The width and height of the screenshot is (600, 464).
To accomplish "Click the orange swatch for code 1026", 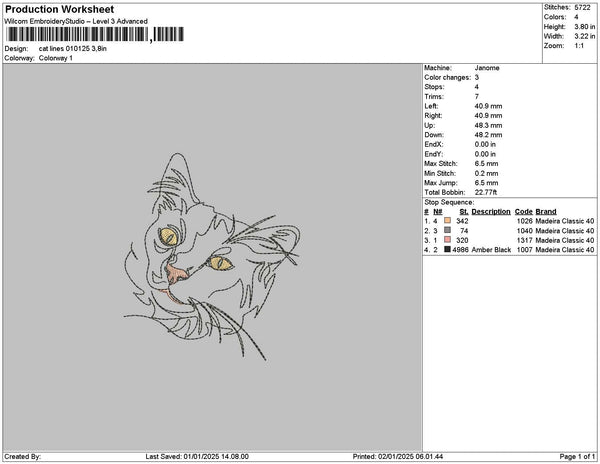I will pos(448,220).
